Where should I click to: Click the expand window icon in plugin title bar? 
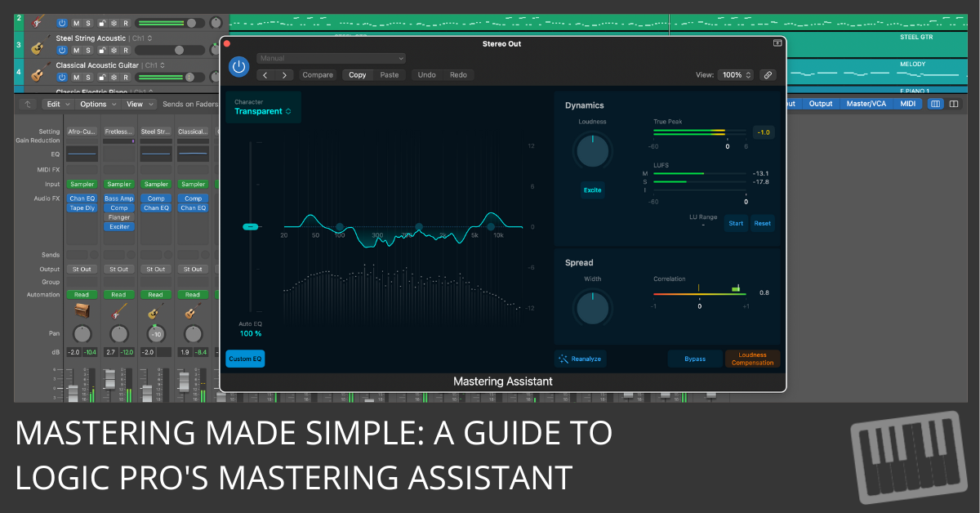[777, 43]
